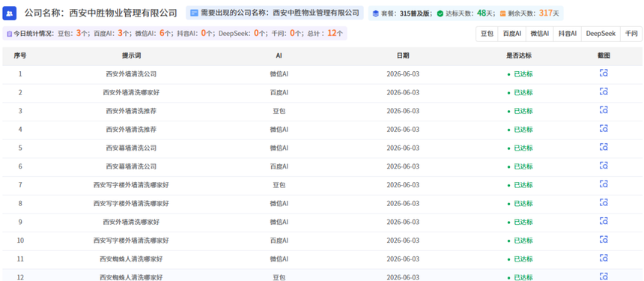This screenshot has width=644, height=281.
Task: Click the 总计 12个 summary count
Action: 325,34
